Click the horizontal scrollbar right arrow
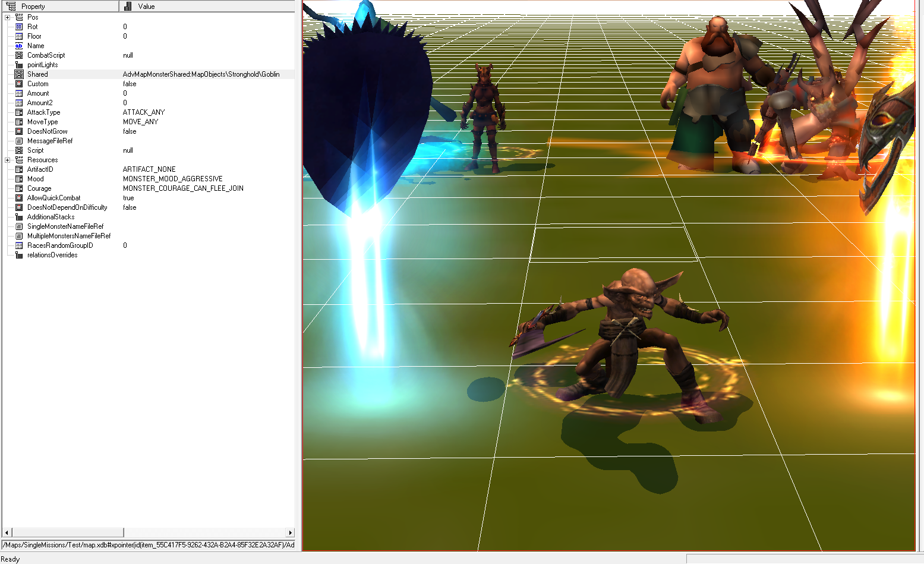Viewport: 924px width, 564px height. tap(290, 533)
